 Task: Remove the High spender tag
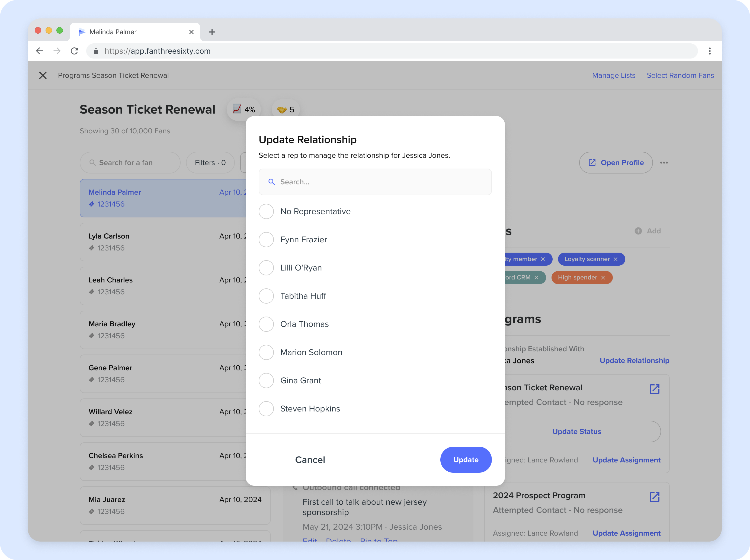click(x=603, y=277)
